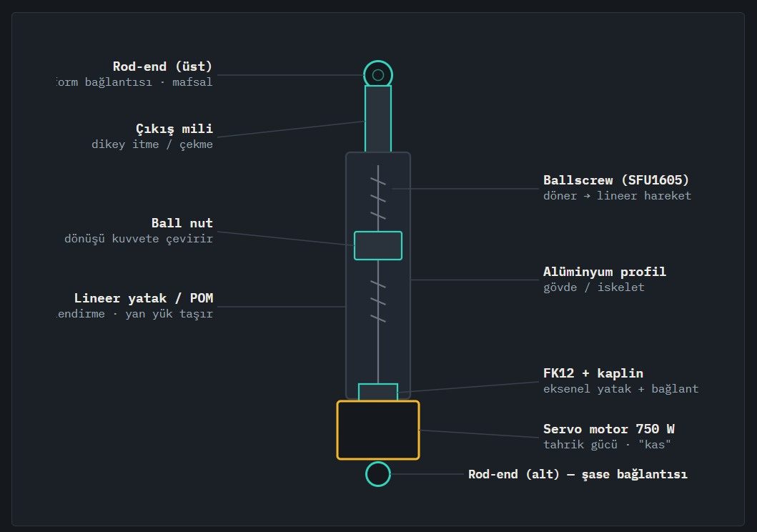This screenshot has height=532, width=757.
Task: Click the lower rod-end circle below the motor
Action: click(378, 474)
